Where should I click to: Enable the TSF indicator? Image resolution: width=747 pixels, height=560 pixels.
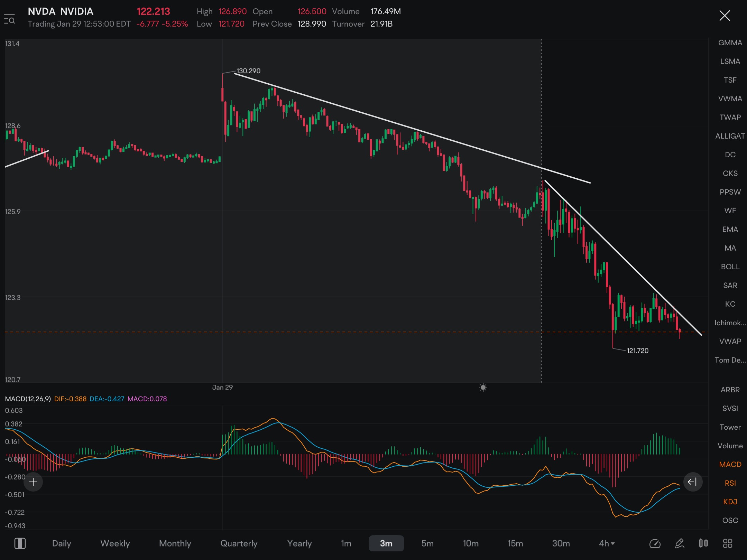click(730, 80)
